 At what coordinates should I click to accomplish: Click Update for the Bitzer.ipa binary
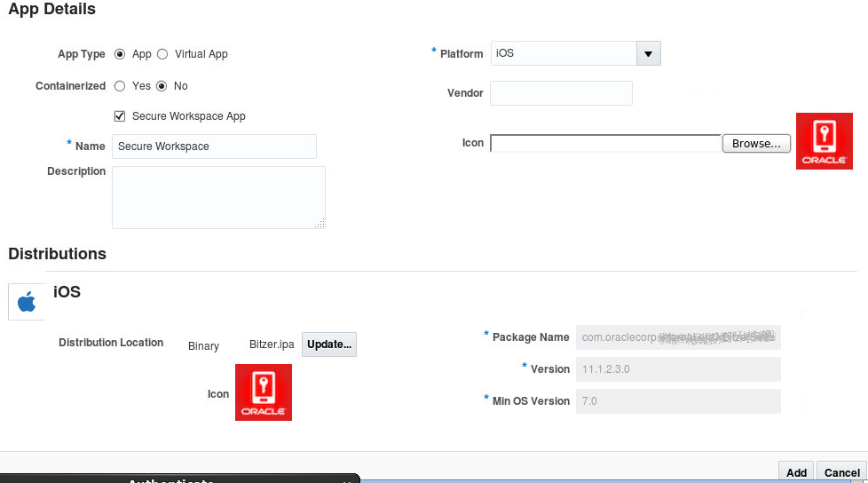click(x=329, y=344)
